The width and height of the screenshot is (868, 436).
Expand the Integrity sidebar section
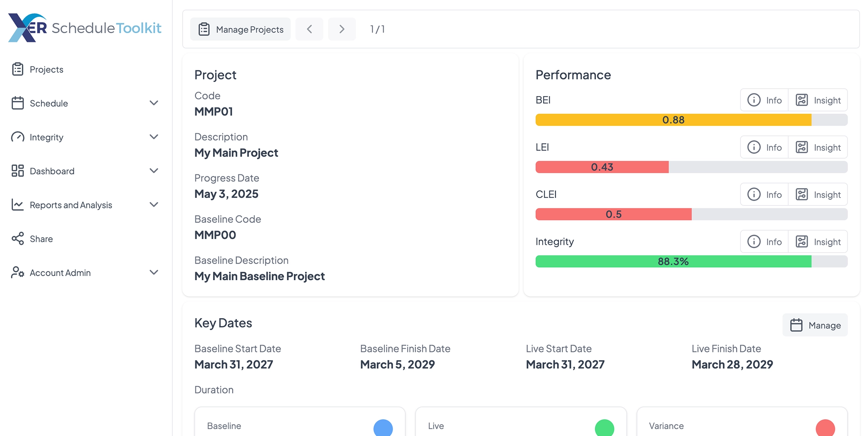(x=154, y=137)
